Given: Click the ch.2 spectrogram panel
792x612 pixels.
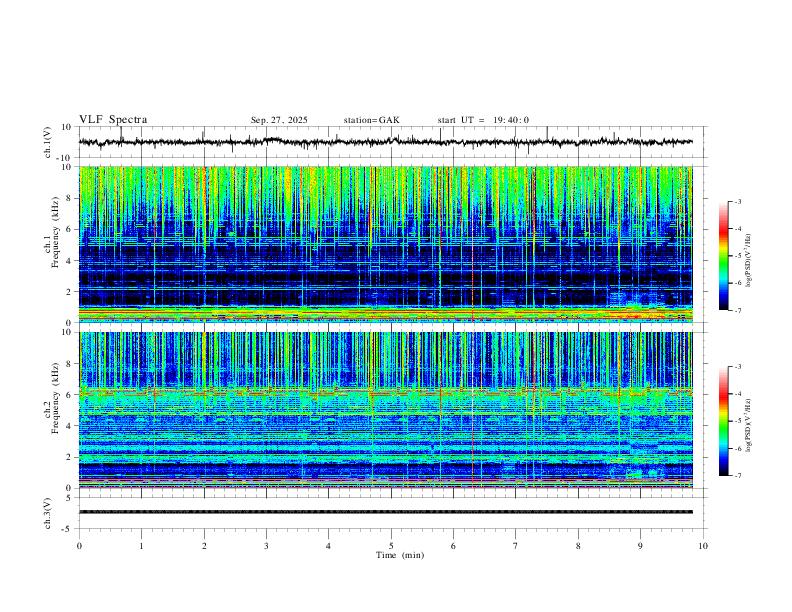Looking at the screenshot, I should 386,410.
